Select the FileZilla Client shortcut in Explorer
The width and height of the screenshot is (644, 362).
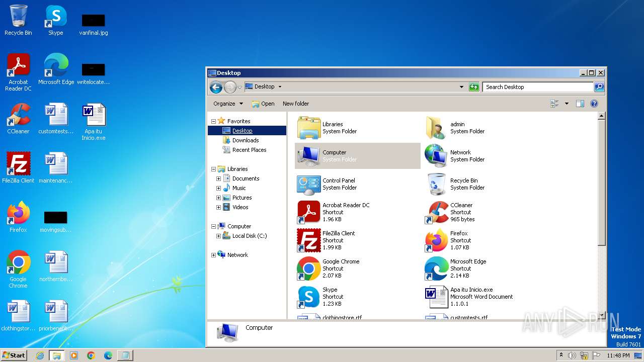(309, 240)
